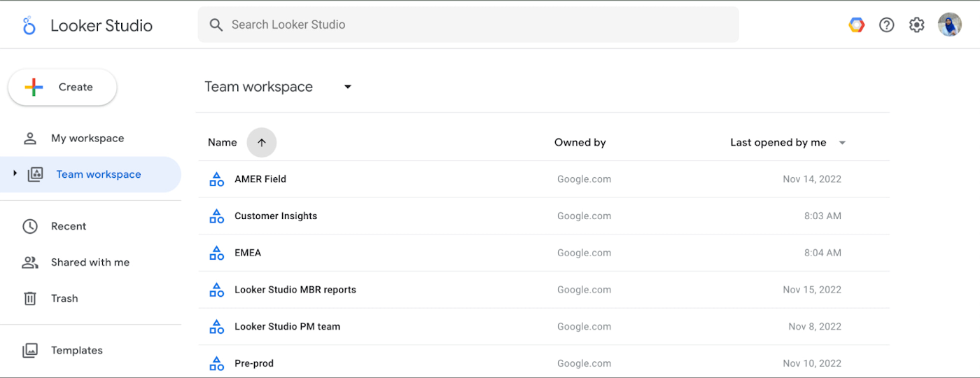Click the Templates icon in sidebar
980x378 pixels.
pyautogui.click(x=30, y=351)
